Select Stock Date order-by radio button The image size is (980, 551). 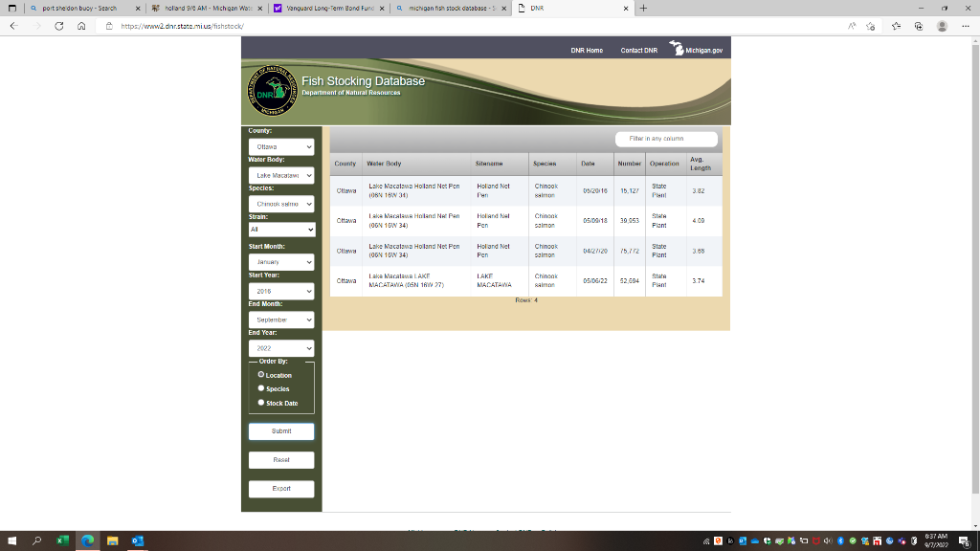click(x=261, y=403)
